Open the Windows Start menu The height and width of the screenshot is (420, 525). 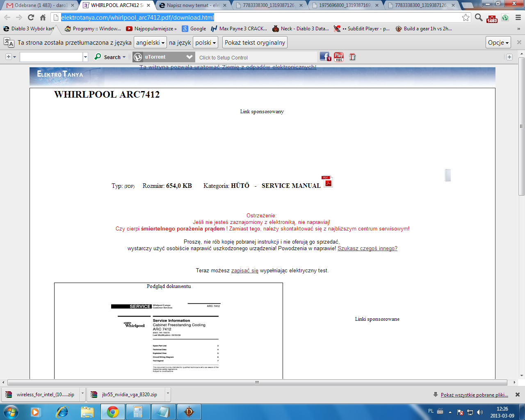[11, 411]
